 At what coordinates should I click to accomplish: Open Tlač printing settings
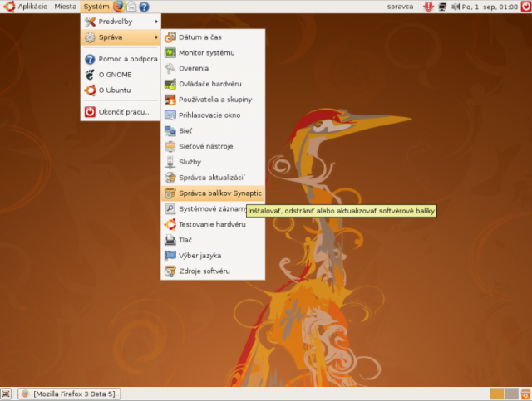click(213, 240)
